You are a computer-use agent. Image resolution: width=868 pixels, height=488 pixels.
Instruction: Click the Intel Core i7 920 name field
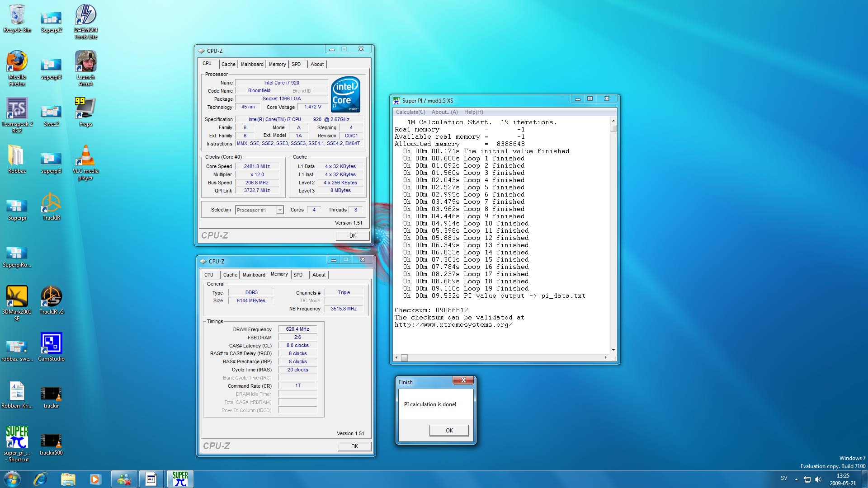tap(282, 83)
